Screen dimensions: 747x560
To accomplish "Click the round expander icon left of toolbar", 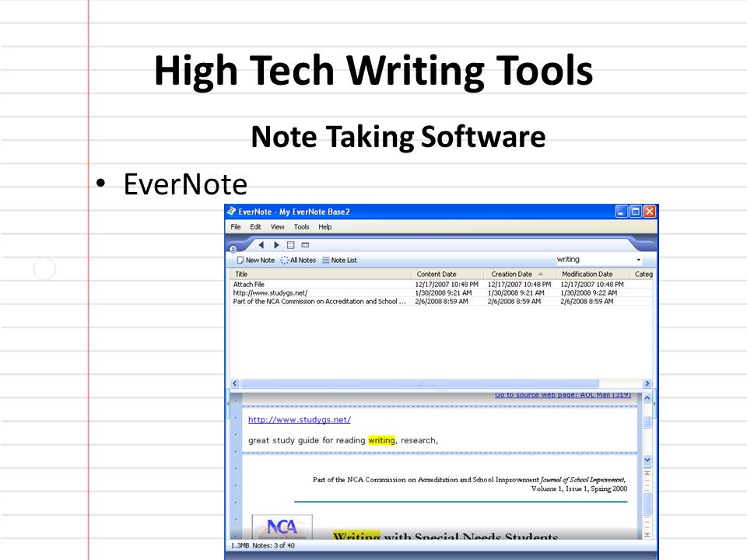I will point(233,249).
